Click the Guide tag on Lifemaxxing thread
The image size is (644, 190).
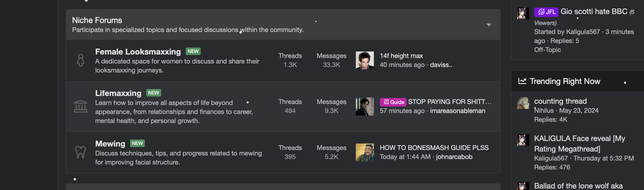(393, 102)
